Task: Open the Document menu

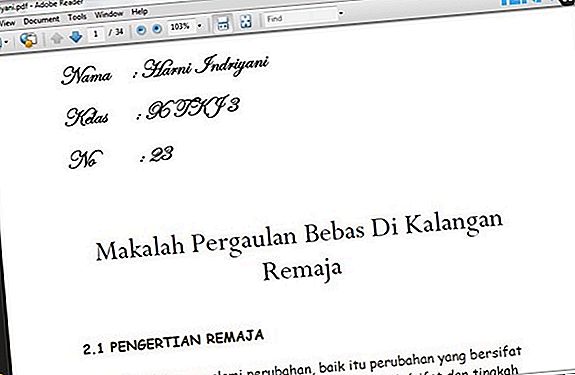Action: point(41,20)
